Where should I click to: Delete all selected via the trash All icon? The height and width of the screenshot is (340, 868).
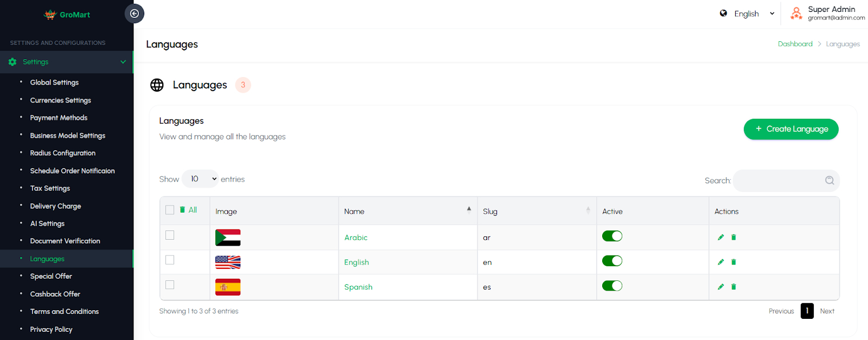[182, 210]
